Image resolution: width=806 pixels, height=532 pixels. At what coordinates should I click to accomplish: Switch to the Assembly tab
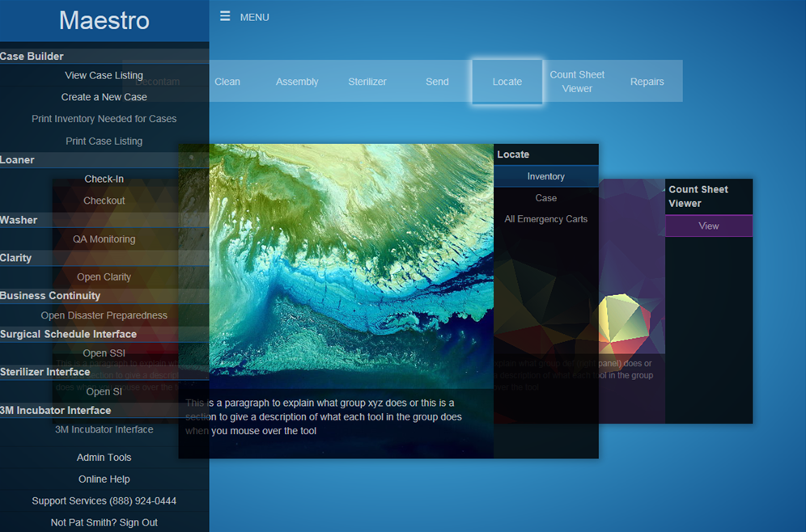pos(297,82)
